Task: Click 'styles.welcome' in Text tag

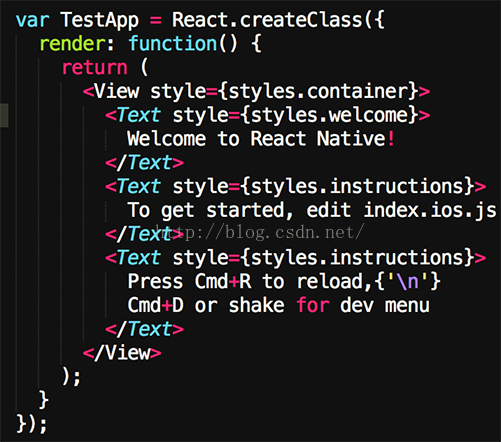Action: 329,115
